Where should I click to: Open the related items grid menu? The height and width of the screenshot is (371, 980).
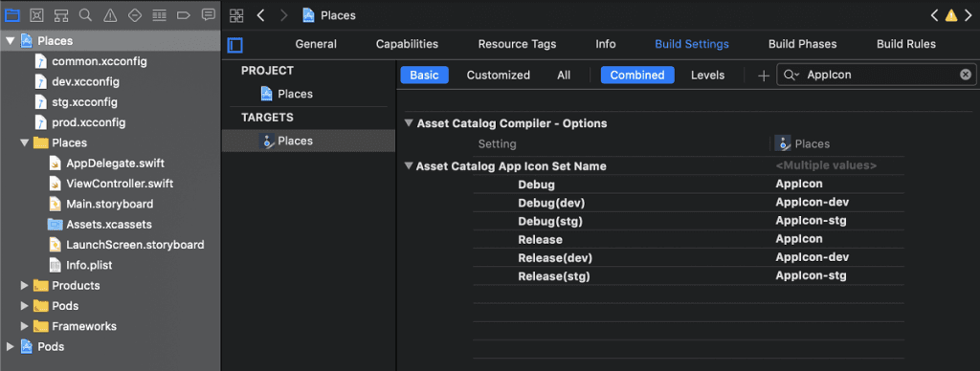click(x=236, y=15)
